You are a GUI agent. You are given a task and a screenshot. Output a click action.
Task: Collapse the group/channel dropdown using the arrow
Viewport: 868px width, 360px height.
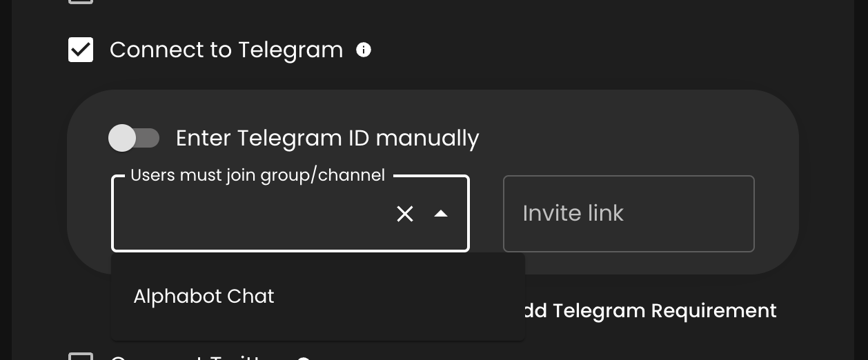pos(441,214)
